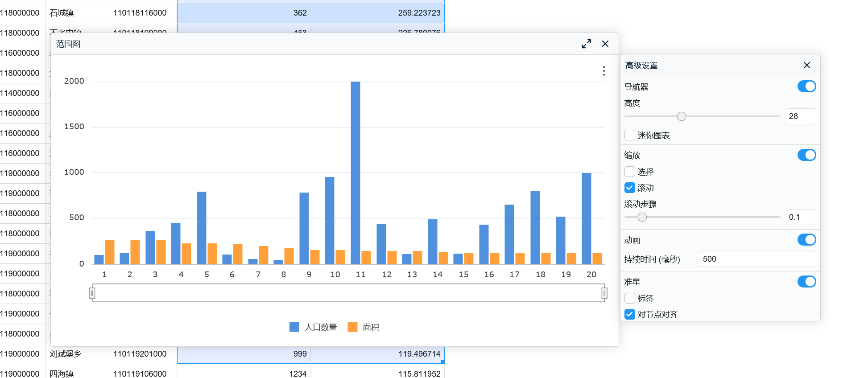The image size is (868, 378).
Task: Click the 面积 orange legend swatch
Action: tap(352, 327)
